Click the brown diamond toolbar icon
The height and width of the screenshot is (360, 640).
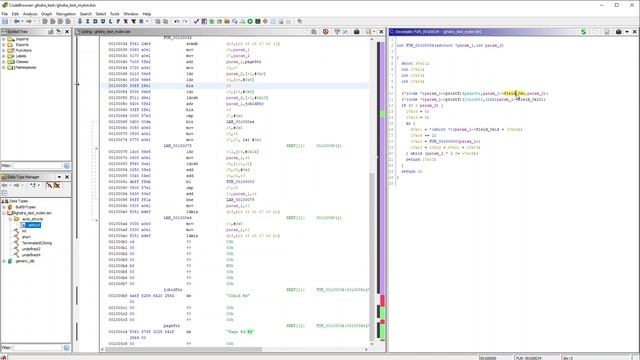tap(265, 21)
